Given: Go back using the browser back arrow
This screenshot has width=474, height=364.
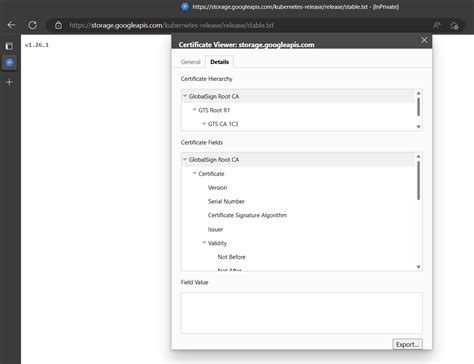Looking at the screenshot, I should click(x=11, y=25).
